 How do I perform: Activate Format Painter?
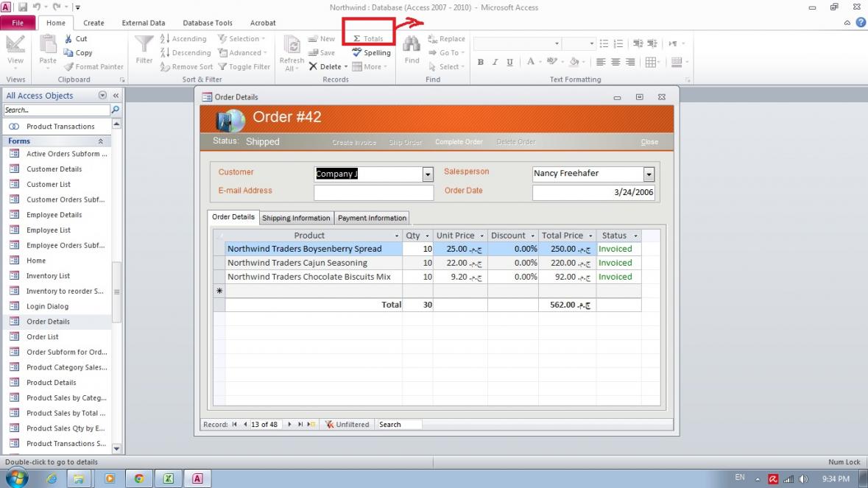pos(93,66)
